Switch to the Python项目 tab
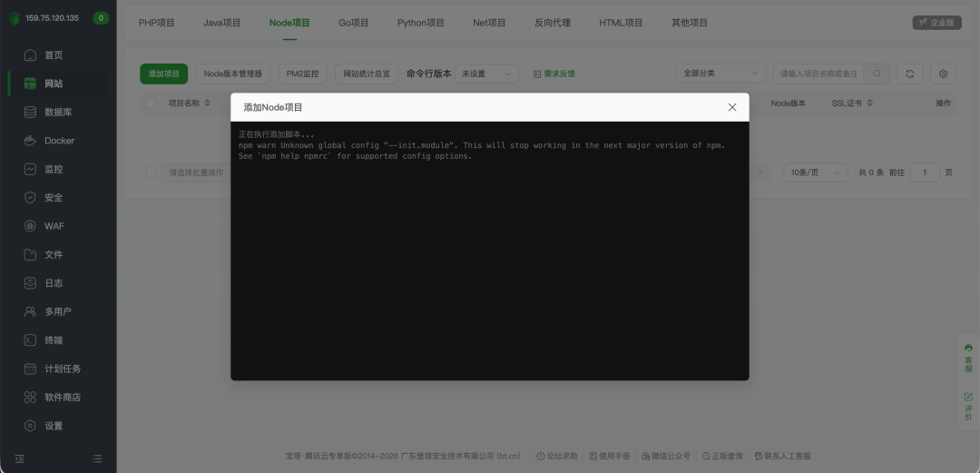 pyautogui.click(x=421, y=23)
